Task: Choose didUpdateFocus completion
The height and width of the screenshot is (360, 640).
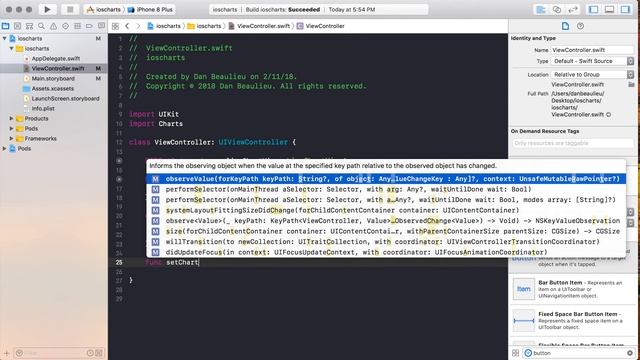Action: [386, 252]
